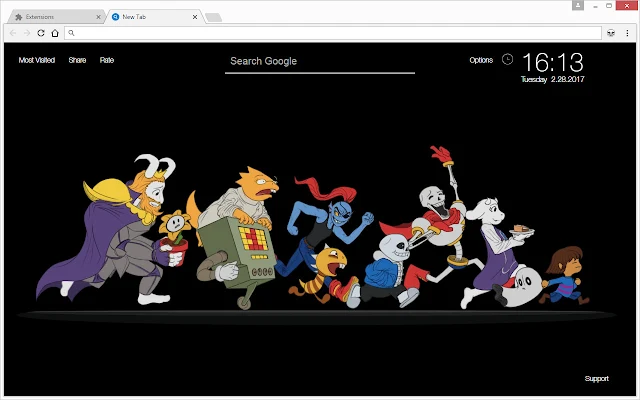Viewport: 640px width, 400px height.
Task: Open Chrome three-dot menu
Action: tap(627, 33)
